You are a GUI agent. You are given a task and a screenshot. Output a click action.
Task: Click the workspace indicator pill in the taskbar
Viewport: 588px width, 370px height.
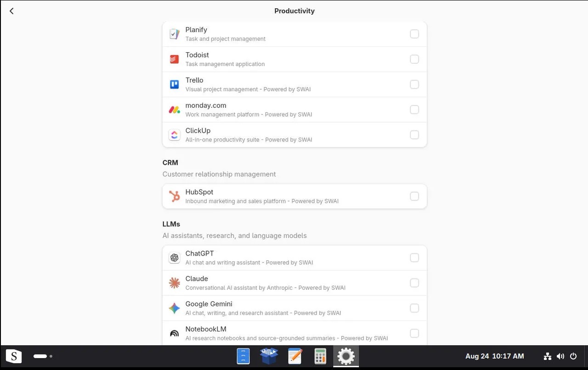point(40,356)
